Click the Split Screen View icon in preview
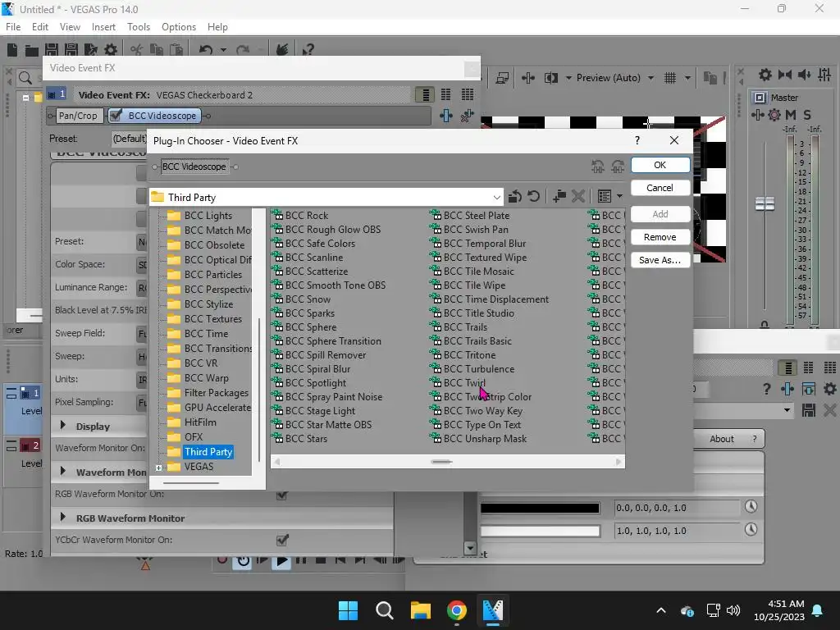Screen dimensions: 840x630 point(550,78)
